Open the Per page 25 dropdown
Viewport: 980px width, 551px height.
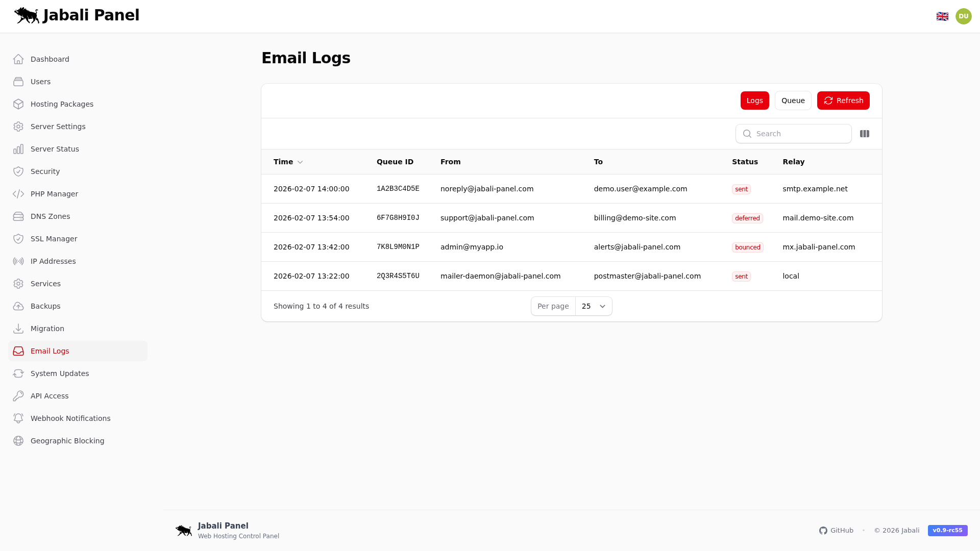[593, 306]
